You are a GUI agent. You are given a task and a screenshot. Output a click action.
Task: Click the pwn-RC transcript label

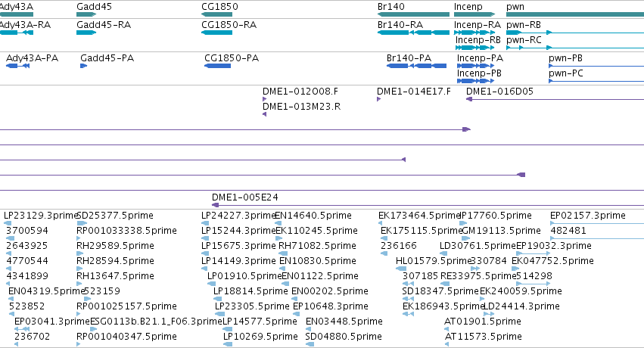(524, 40)
